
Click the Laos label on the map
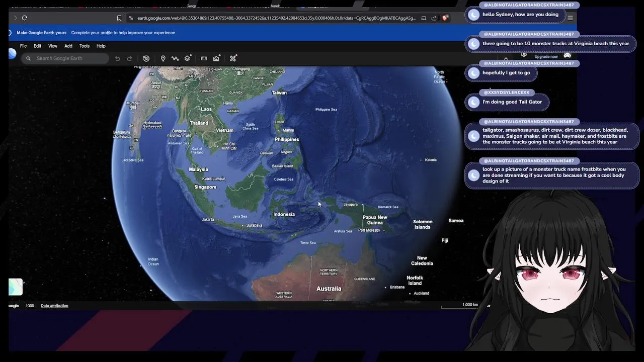point(206,109)
